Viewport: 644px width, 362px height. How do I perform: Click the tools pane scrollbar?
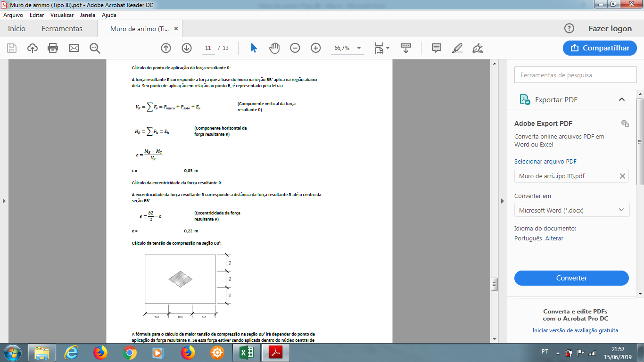[x=640, y=142]
